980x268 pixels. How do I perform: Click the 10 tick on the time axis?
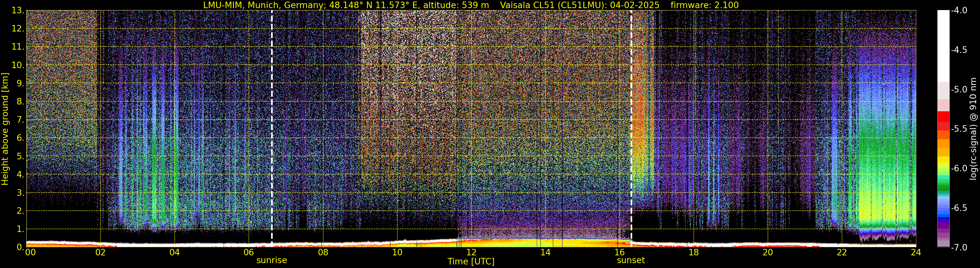(397, 252)
